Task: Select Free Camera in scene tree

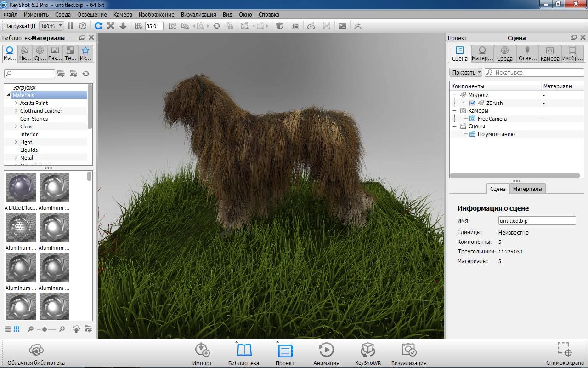Action: [492, 119]
